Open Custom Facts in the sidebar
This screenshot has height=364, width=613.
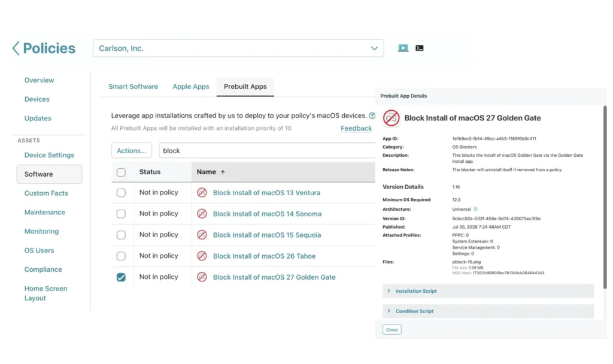click(46, 193)
